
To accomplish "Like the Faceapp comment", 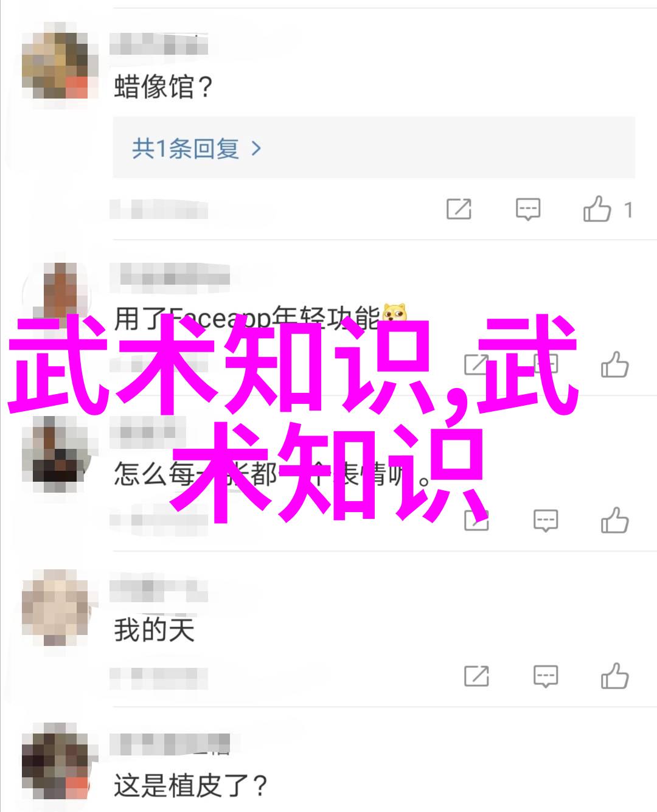I will coord(614,365).
